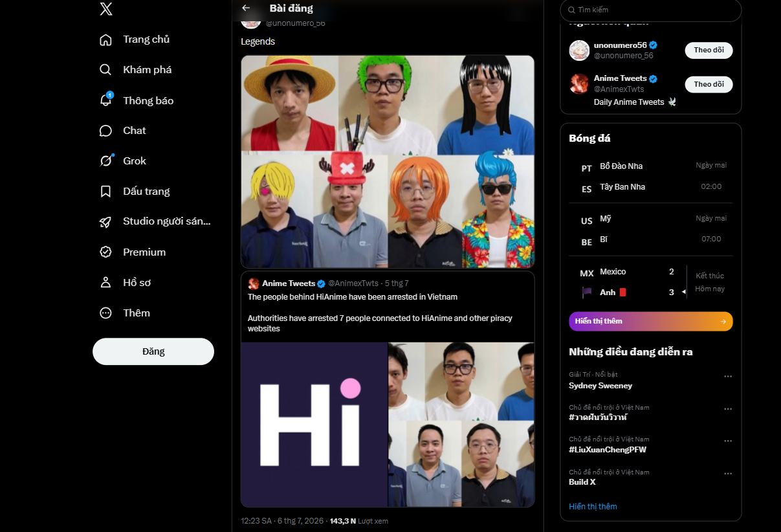Screen dimensions: 781x532
Task: Open Grok icon in sidebar
Action: pos(106,161)
